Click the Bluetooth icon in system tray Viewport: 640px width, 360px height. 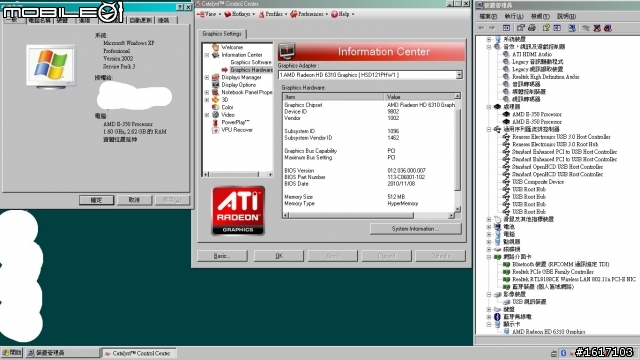564,353
